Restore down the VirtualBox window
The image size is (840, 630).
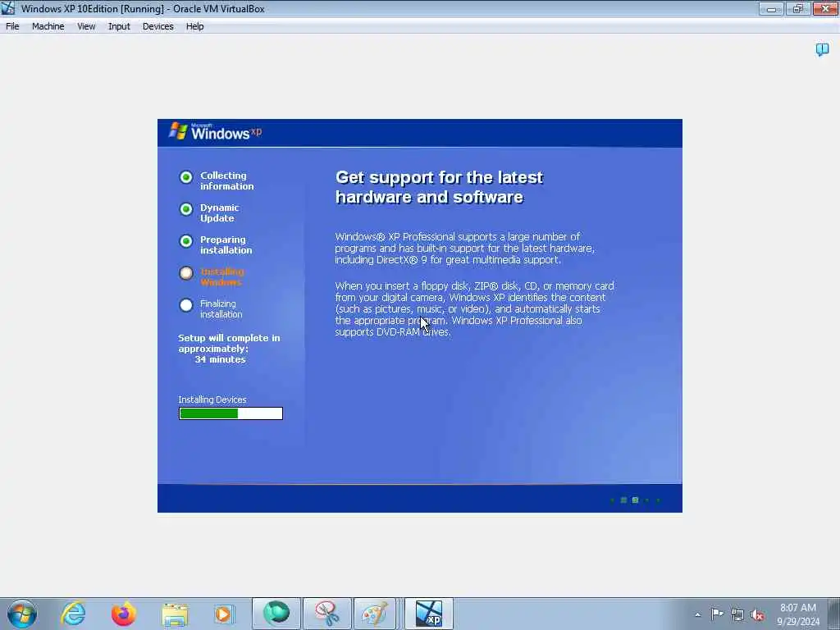click(797, 8)
